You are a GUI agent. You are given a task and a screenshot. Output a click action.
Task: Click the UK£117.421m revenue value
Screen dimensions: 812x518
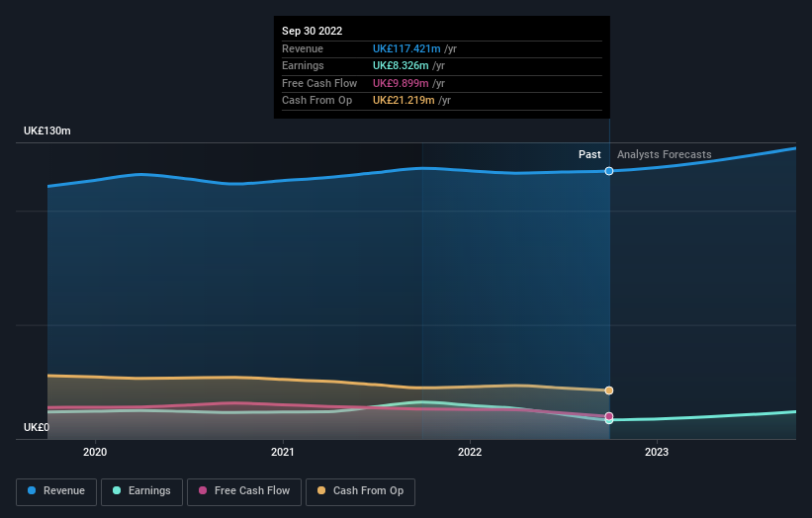pos(406,48)
